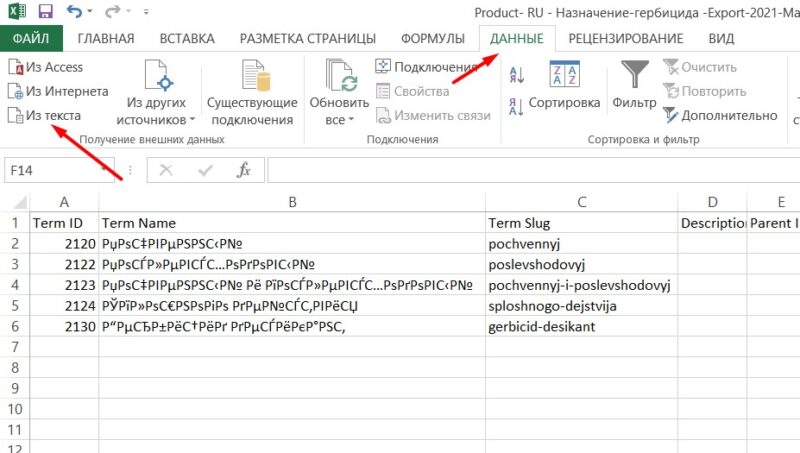Click into the formula bar

(x=533, y=170)
